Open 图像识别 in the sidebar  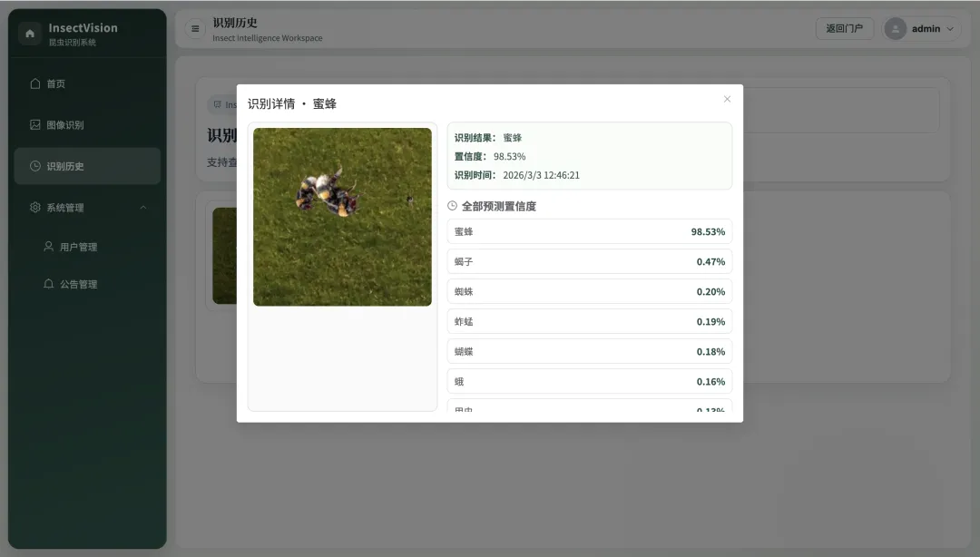click(87, 125)
